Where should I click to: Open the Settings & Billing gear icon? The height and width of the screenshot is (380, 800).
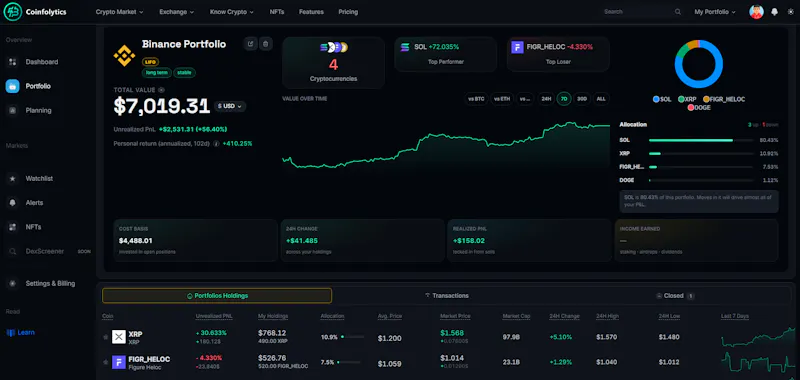[12, 283]
